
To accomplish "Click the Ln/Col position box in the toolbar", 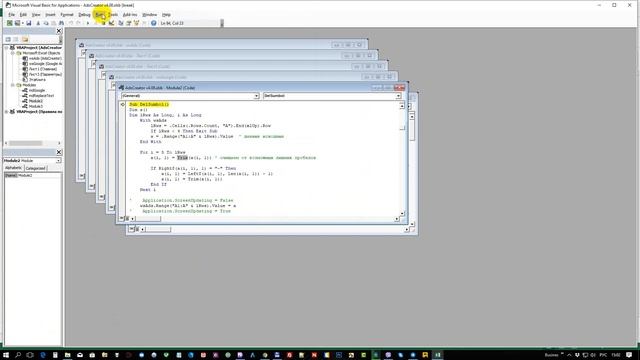I will pos(189,23).
